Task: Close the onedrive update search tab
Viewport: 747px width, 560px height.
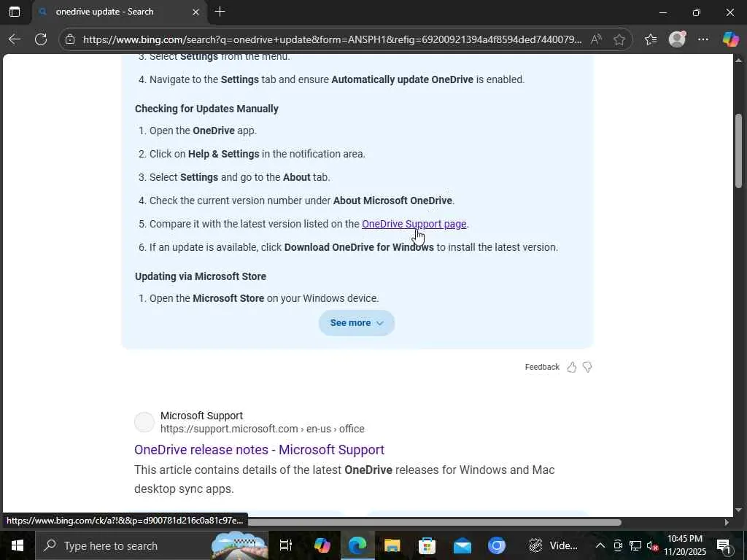Action: tap(196, 12)
